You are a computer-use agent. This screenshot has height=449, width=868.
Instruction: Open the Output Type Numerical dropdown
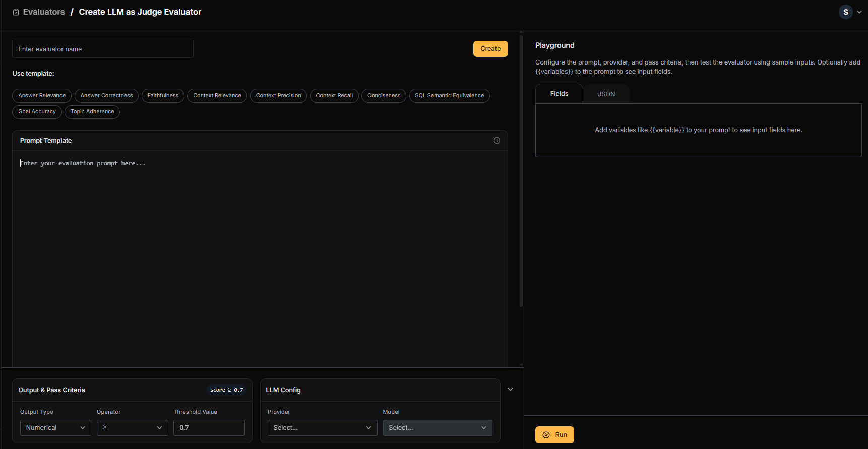coord(55,428)
